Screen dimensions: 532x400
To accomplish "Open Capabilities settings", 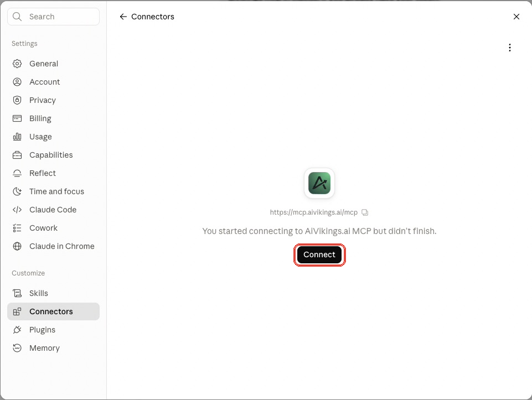I will 53,155.
